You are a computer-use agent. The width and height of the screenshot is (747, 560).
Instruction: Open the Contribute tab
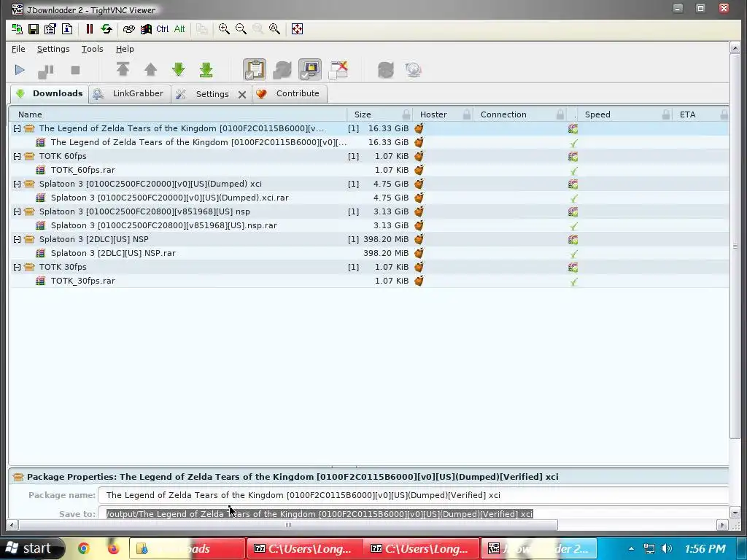click(x=289, y=94)
